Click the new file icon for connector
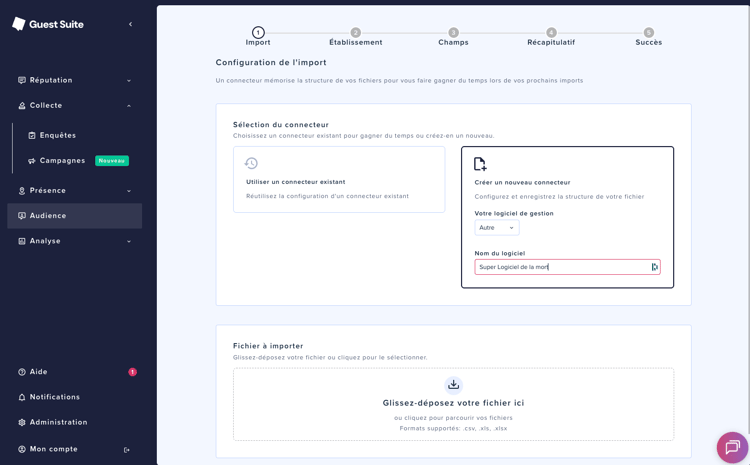This screenshot has height=465, width=750. click(480, 163)
